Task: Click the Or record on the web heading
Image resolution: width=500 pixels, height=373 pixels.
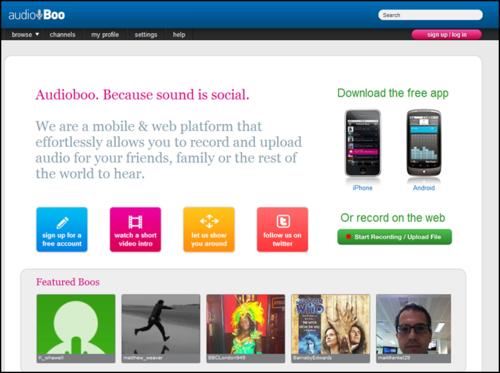Action: 393,218
